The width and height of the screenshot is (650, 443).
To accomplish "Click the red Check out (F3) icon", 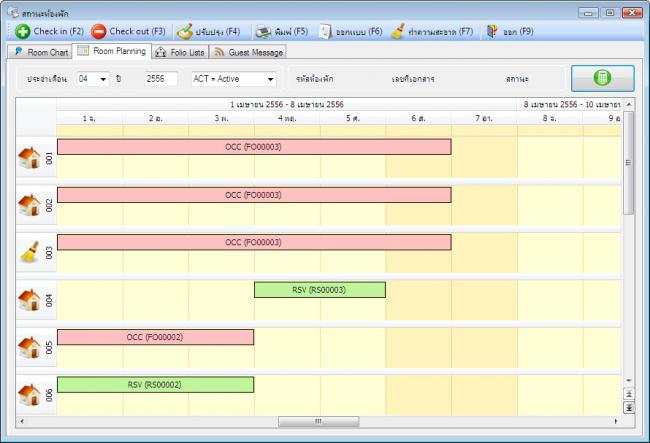I will tap(99, 31).
